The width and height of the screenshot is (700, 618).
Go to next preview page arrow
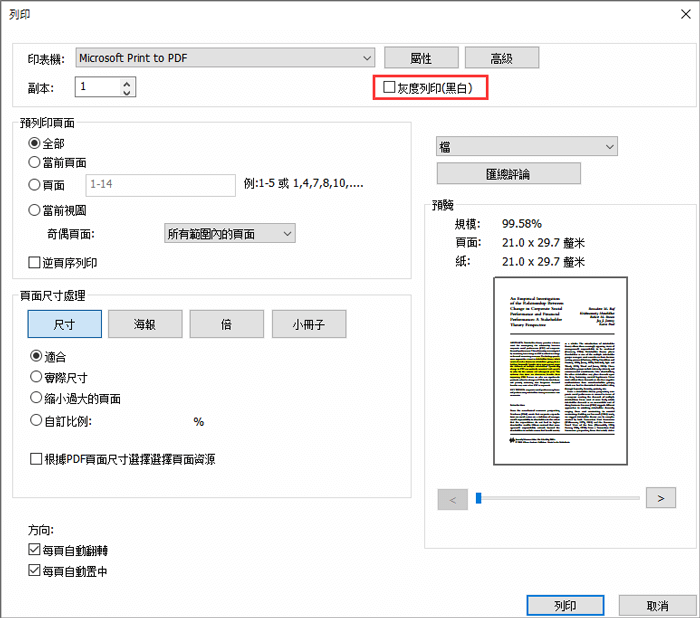coord(660,497)
